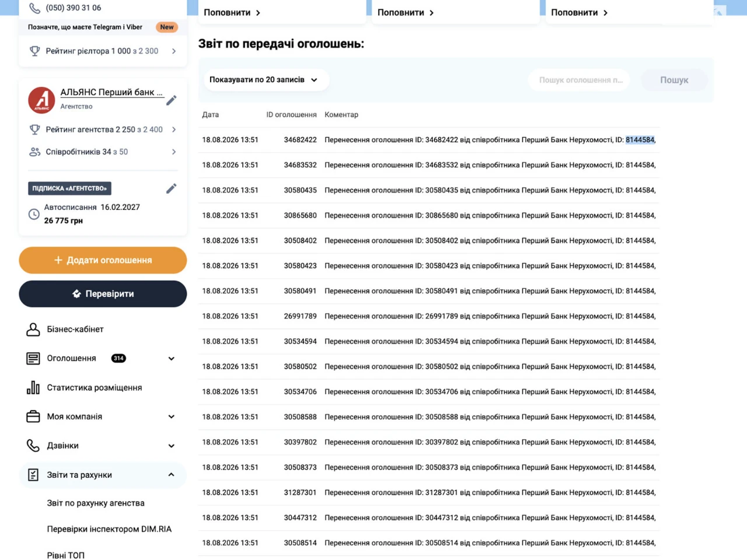Click the Додати оголошення button
Image resolution: width=747 pixels, height=560 pixels.
pyautogui.click(x=103, y=260)
